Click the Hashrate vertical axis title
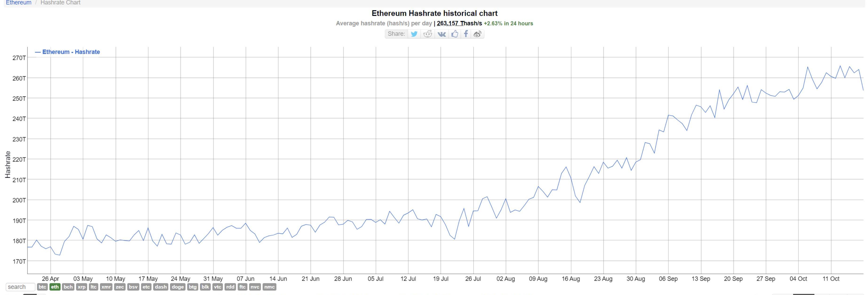Screen dimensions: 868x295 point(8,165)
